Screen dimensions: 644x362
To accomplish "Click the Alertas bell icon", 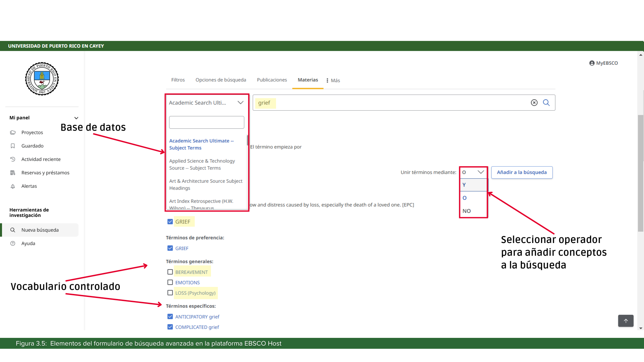I will 13,186.
